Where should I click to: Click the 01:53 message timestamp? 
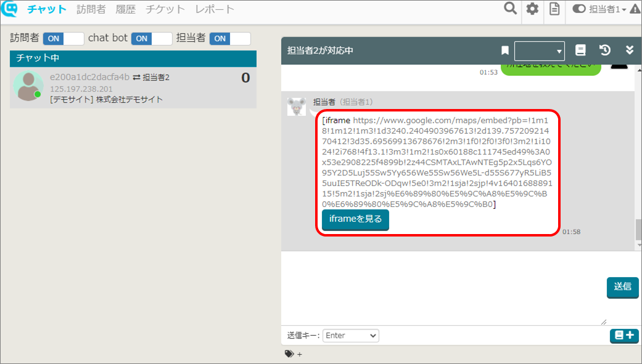pos(488,73)
